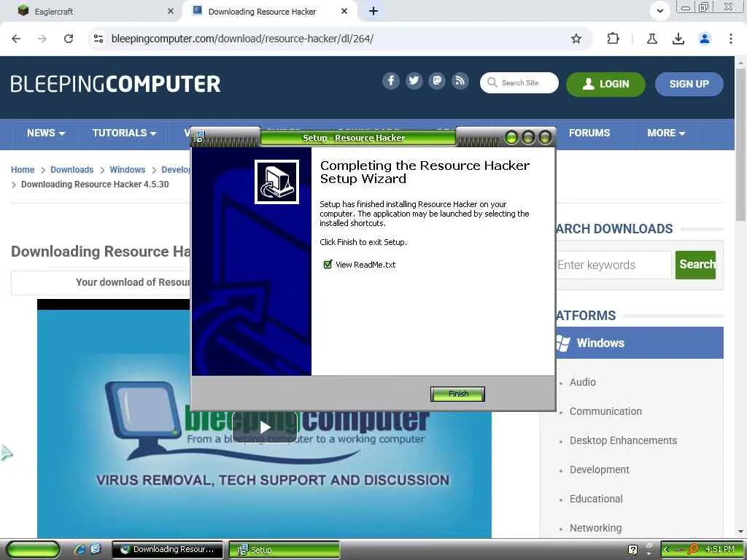Select the Downloading Resource Hacker tab
The height and width of the screenshot is (560, 747).
[x=269, y=11]
